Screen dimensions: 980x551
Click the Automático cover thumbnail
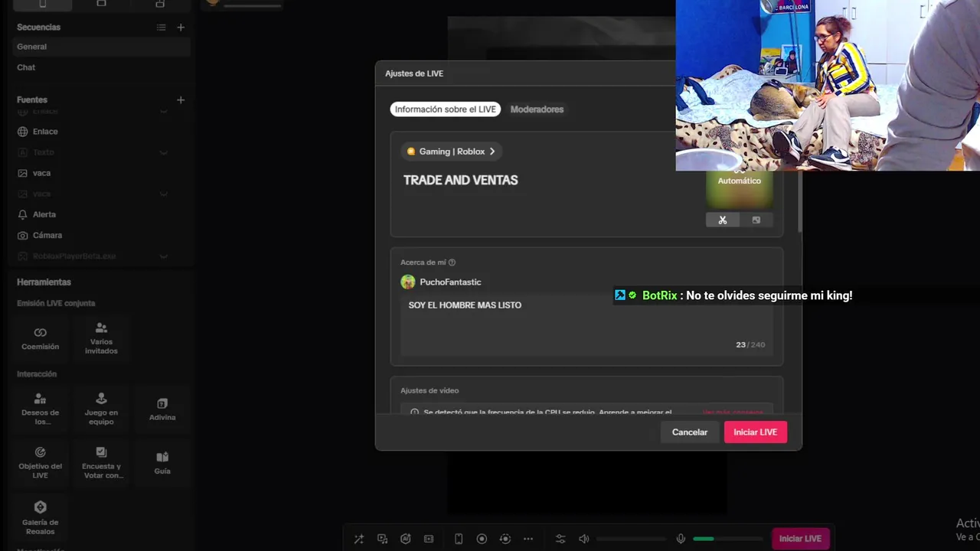pos(739,190)
